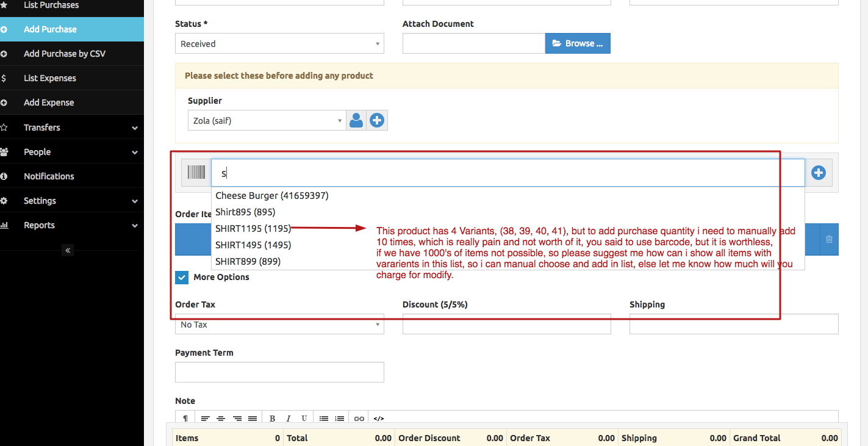The image size is (868, 446).
Task: Click the product search input field
Action: [x=508, y=173]
